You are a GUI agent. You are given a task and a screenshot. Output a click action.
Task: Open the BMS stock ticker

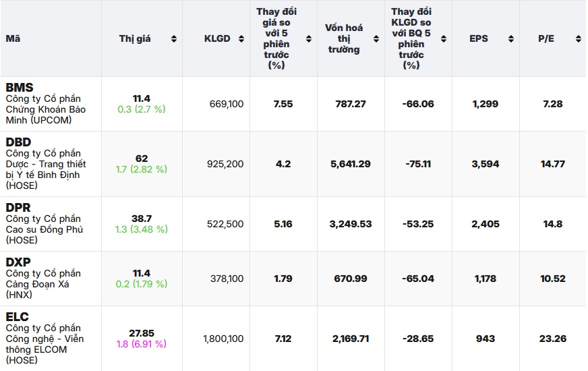click(x=20, y=88)
